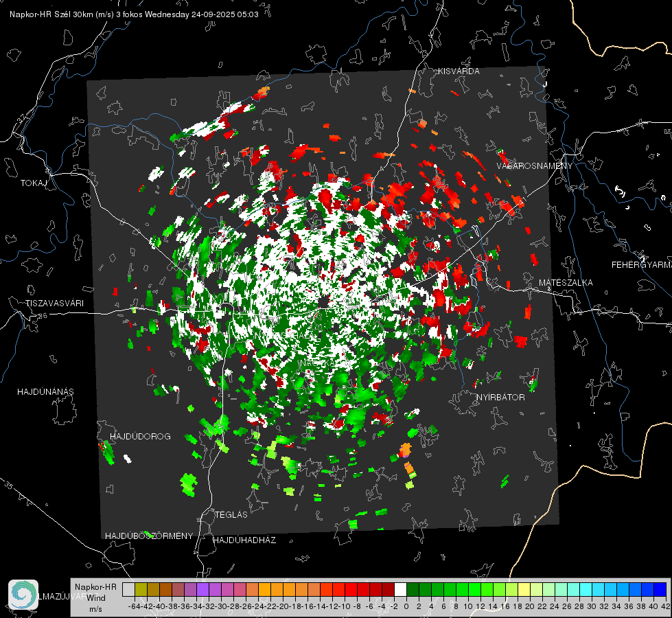
Task: Click the light gray swatch at legend start
Action: pyautogui.click(x=128, y=589)
